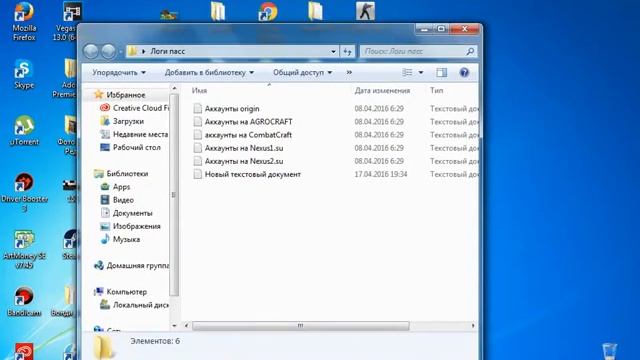Open Recycle Bin on desktop
640x360 pixels.
tap(609, 351)
